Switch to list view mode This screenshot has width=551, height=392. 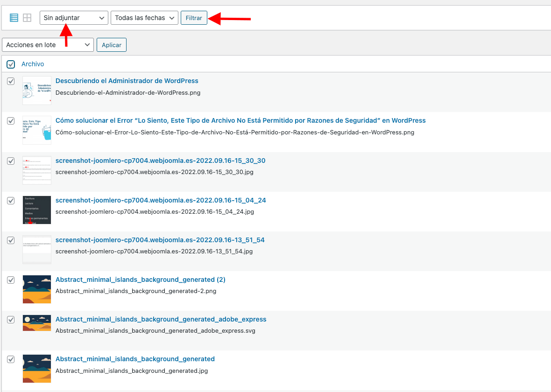tap(14, 18)
